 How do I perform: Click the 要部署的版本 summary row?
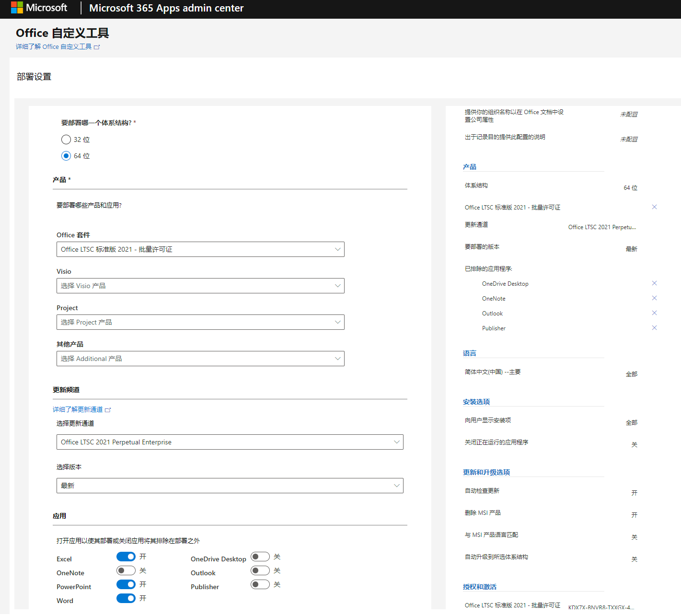(x=551, y=247)
